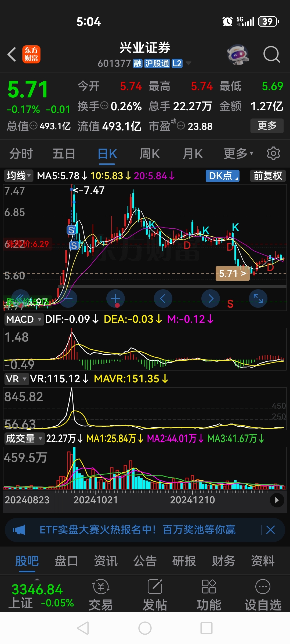Open the 股吧 tab
Image resolution: width=290 pixels, height=644 pixels.
pos(27,561)
